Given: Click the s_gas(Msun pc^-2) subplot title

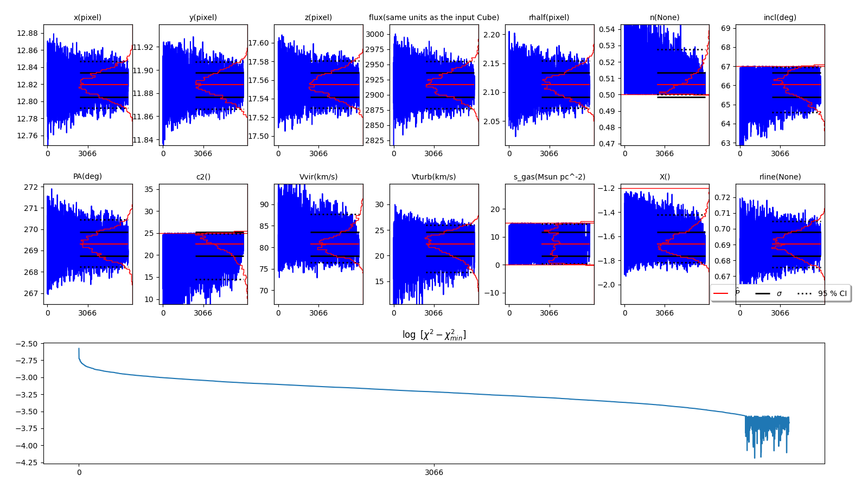Looking at the screenshot, I should pos(549,177).
